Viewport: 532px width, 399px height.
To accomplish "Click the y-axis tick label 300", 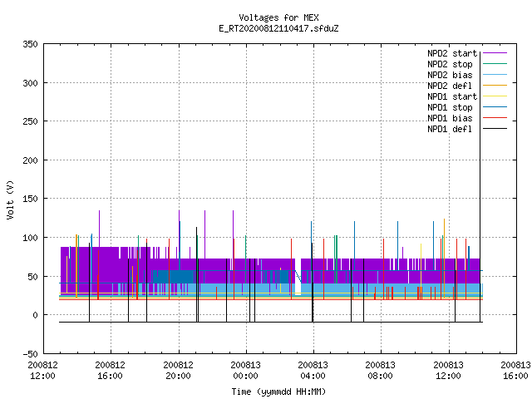I will 30,83.
